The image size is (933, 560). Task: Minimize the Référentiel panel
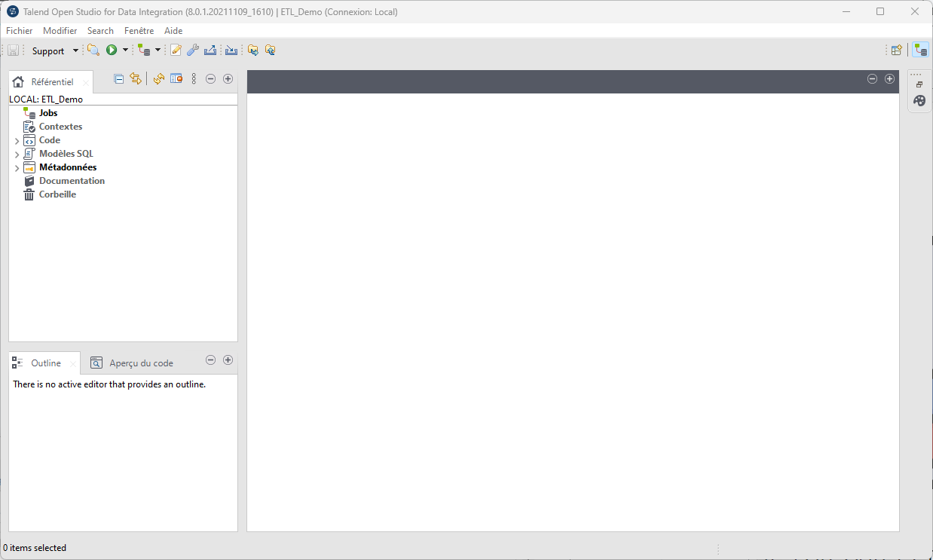tap(211, 78)
